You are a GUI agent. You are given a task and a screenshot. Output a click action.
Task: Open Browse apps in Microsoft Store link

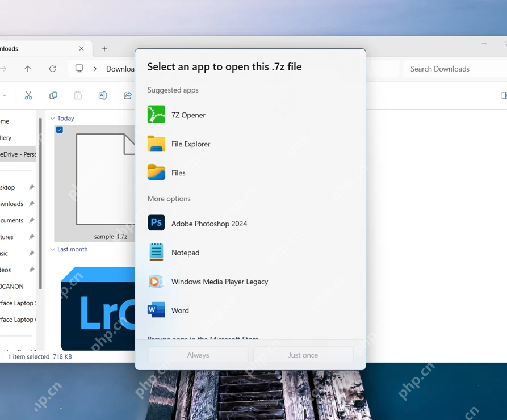click(x=203, y=338)
